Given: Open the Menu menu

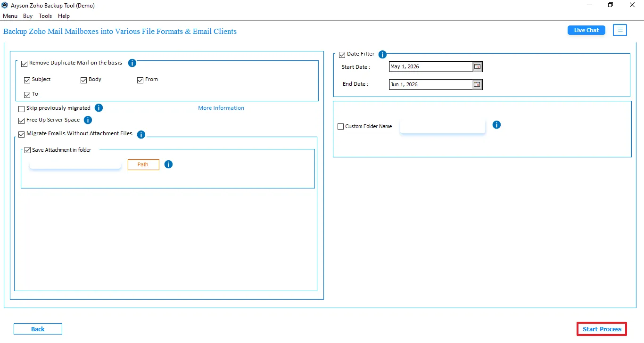Looking at the screenshot, I should 10,16.
